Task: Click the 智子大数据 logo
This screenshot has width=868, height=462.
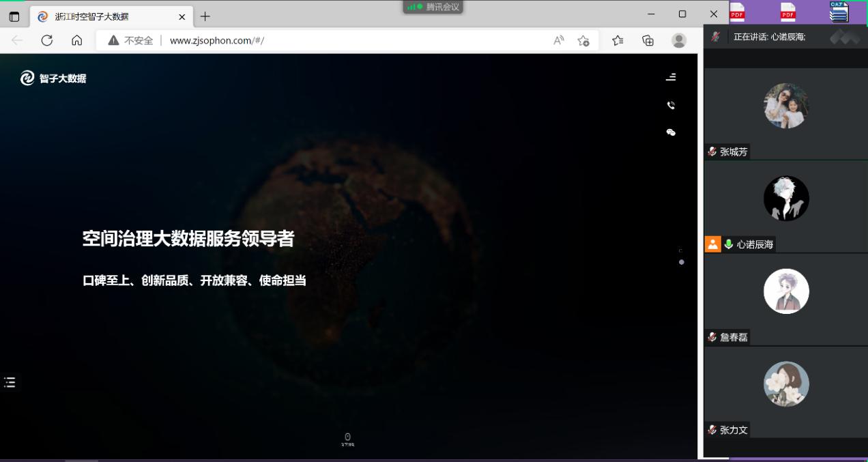Action: pos(53,78)
